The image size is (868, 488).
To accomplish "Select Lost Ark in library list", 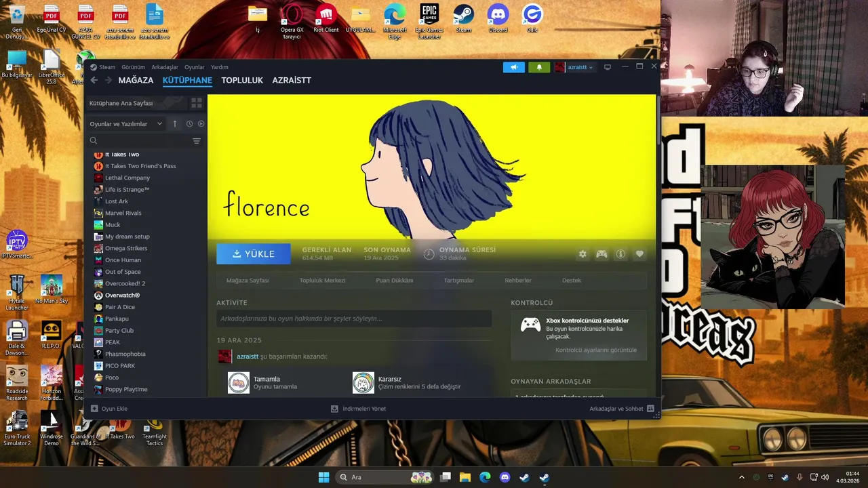I will 117,201.
